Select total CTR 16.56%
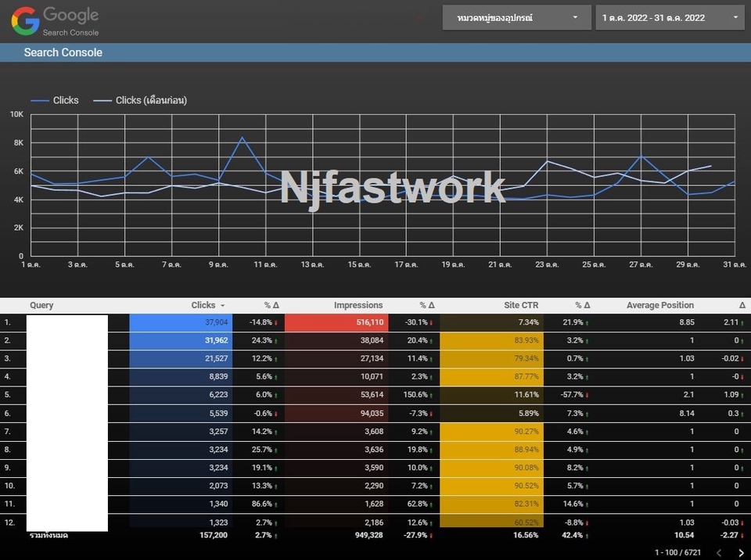Image resolution: width=751 pixels, height=560 pixels. (x=526, y=535)
